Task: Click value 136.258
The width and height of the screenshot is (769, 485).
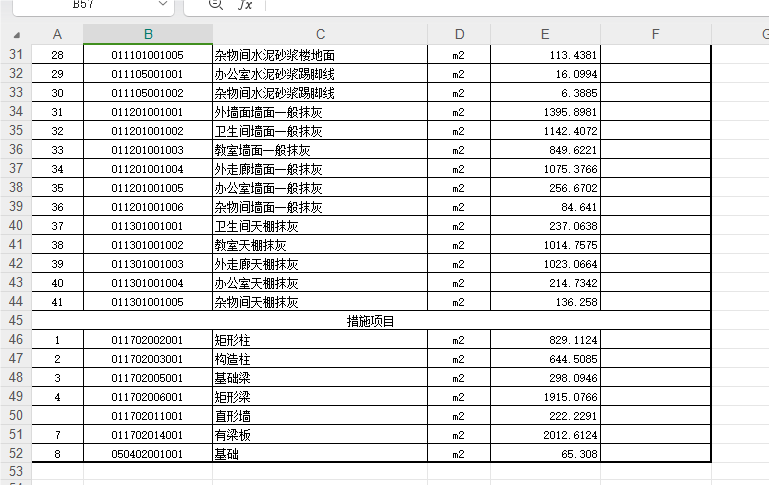Action: pyautogui.click(x=545, y=302)
